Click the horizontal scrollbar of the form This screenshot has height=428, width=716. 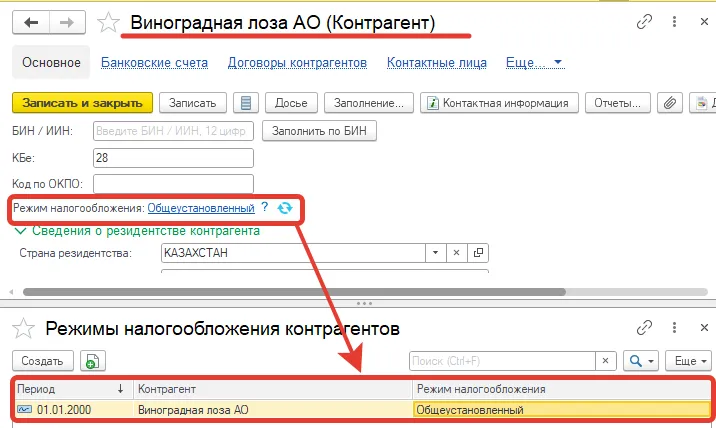295,292
